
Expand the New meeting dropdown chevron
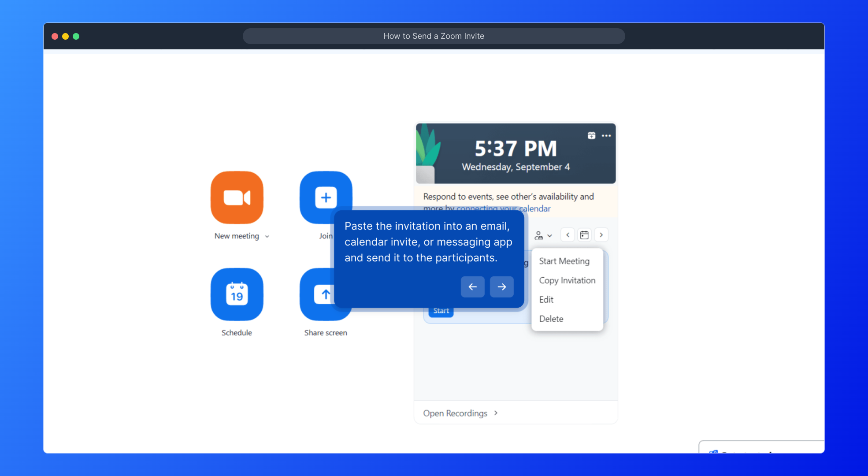(x=267, y=237)
